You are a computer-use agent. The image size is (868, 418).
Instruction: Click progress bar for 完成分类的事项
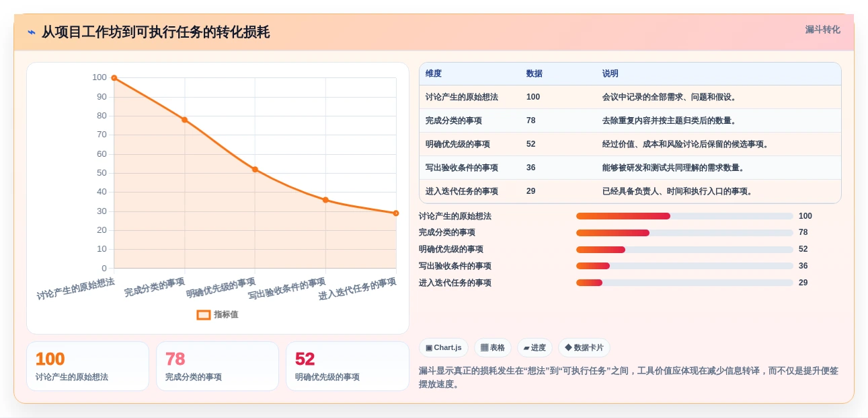684,233
